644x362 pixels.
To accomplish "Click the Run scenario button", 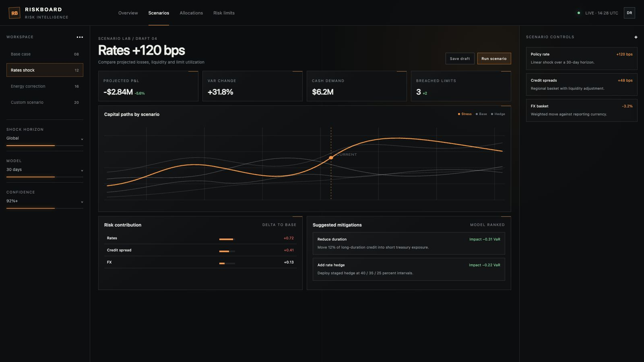I will (x=494, y=59).
